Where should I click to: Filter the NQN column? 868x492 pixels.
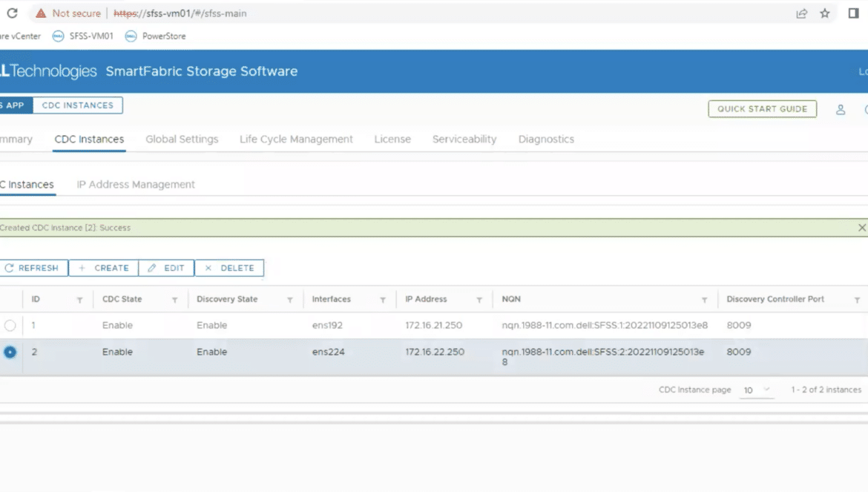pos(705,300)
